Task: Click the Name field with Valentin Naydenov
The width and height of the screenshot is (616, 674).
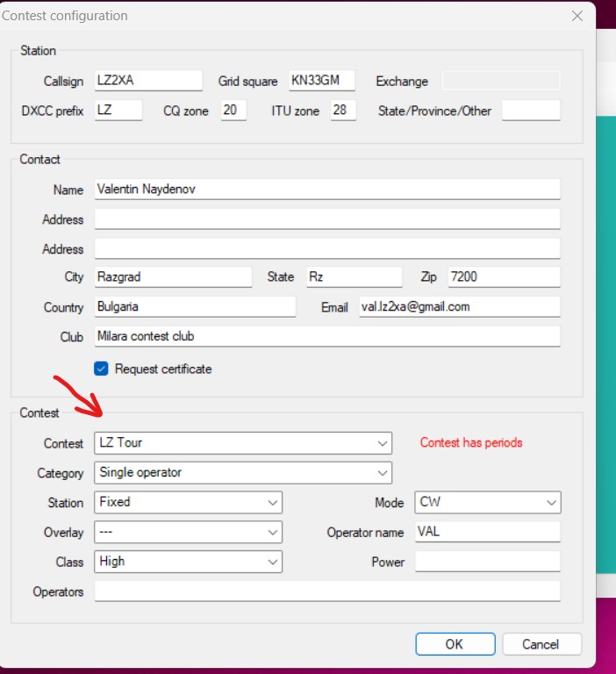Action: pyautogui.click(x=327, y=190)
